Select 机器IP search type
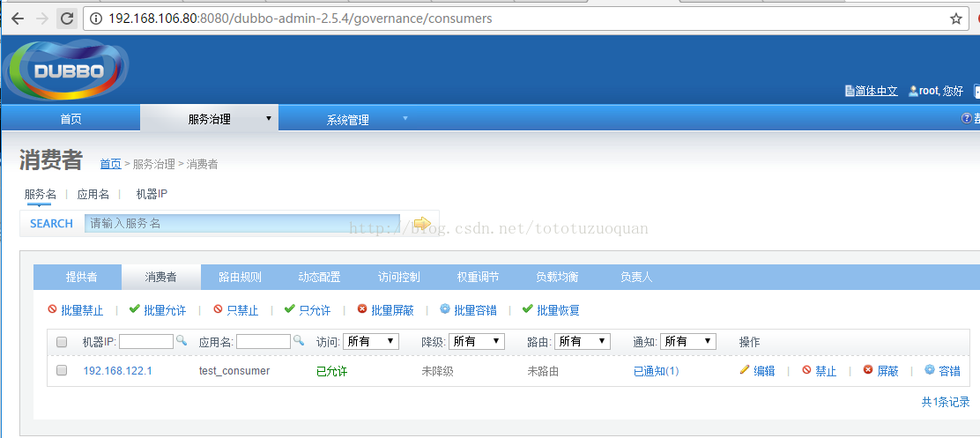This screenshot has width=980, height=438. pyautogui.click(x=152, y=194)
